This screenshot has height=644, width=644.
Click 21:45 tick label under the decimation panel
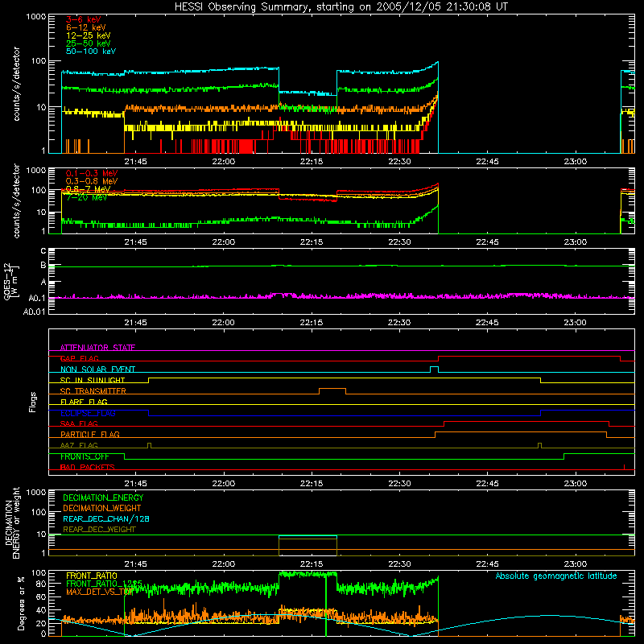tap(135, 564)
